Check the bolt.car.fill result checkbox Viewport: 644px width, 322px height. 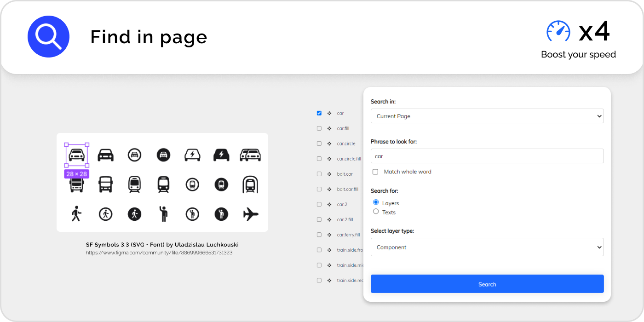[x=319, y=189]
